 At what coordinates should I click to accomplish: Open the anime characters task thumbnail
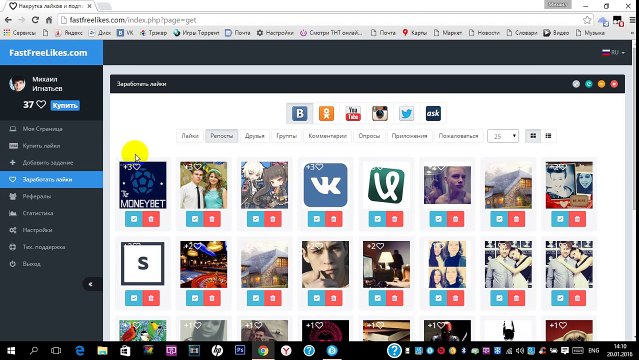[x=264, y=185]
